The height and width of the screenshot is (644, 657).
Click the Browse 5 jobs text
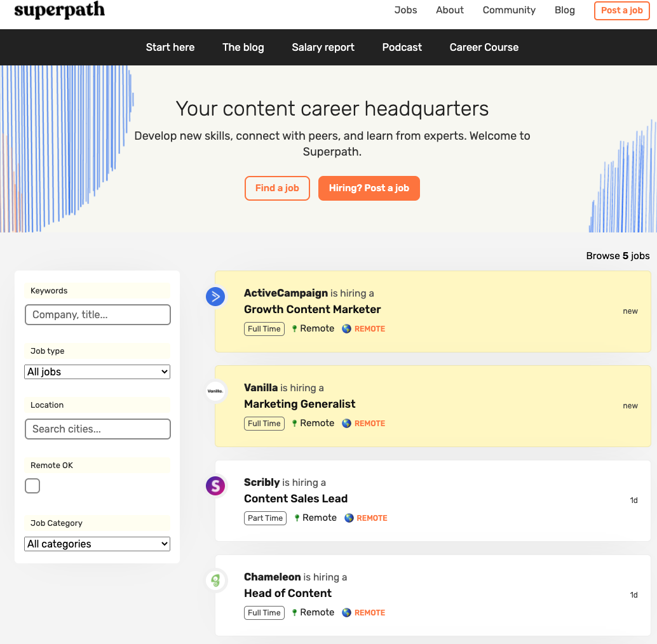[618, 256]
